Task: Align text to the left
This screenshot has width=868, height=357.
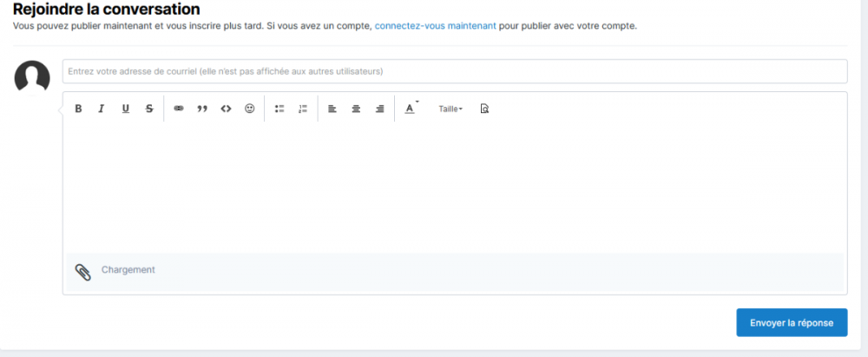Action: tap(332, 109)
